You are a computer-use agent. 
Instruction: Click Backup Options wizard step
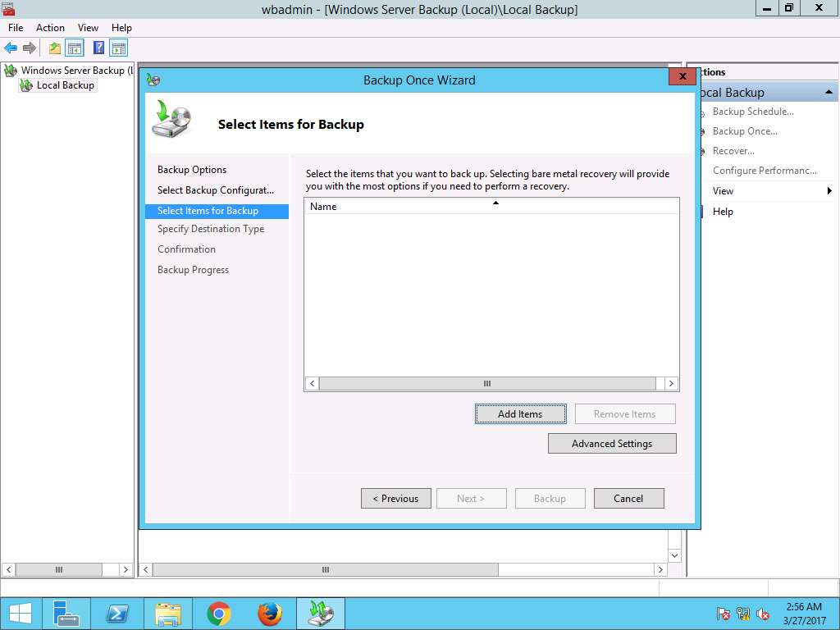(x=192, y=170)
